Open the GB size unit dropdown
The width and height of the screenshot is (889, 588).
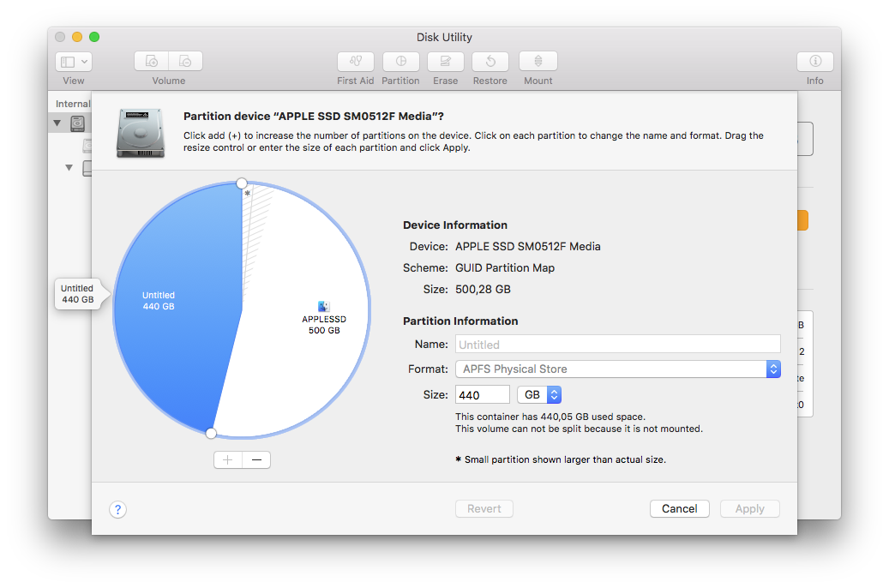tap(539, 394)
